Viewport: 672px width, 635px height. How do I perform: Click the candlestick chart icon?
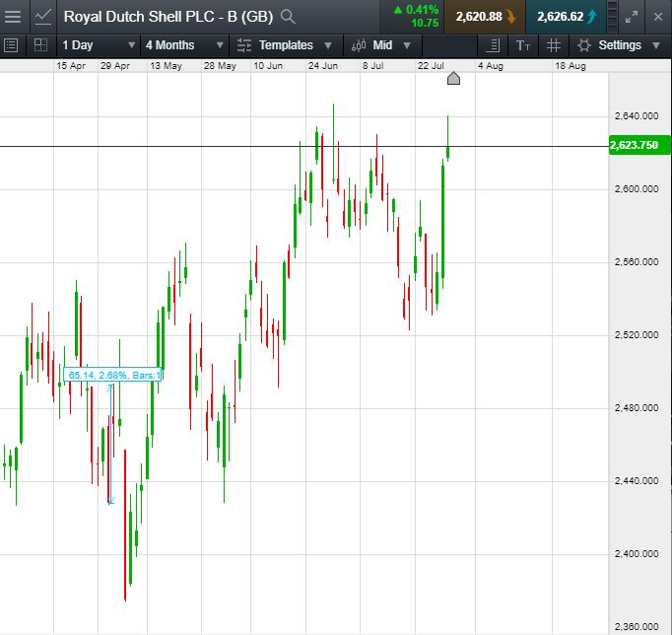(359, 45)
